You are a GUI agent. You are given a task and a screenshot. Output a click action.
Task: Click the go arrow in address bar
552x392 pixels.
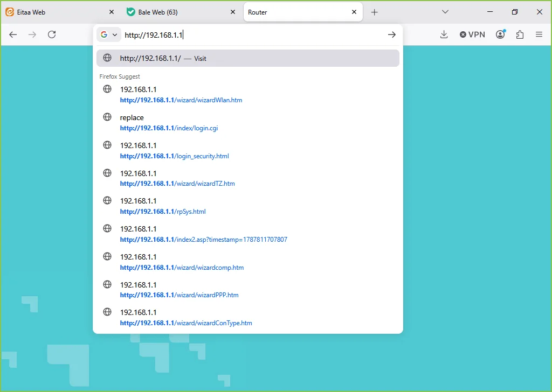[392, 34]
